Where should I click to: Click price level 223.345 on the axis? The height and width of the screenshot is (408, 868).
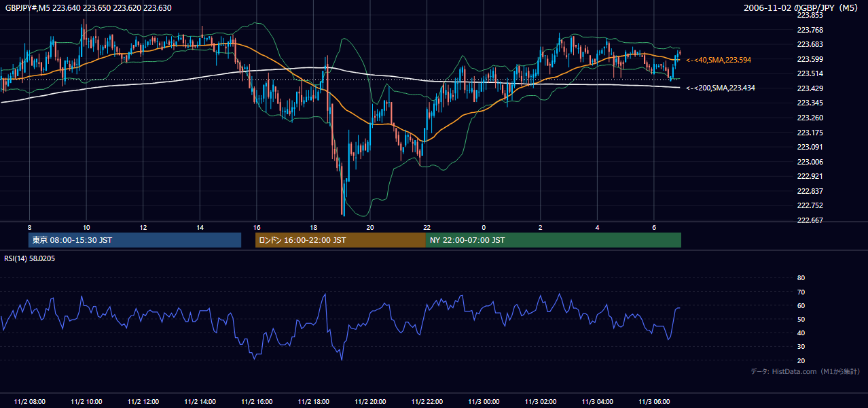[810, 103]
